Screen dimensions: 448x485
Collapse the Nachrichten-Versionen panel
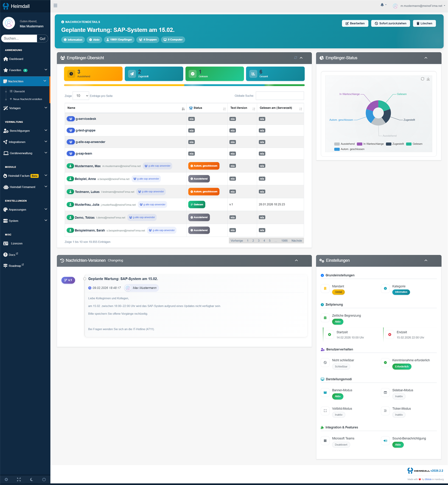[x=296, y=260]
